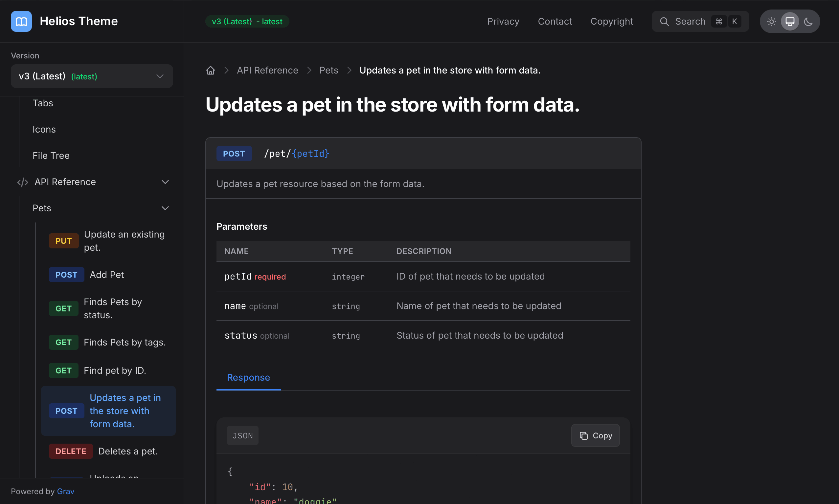Select the Response tab

point(248,378)
